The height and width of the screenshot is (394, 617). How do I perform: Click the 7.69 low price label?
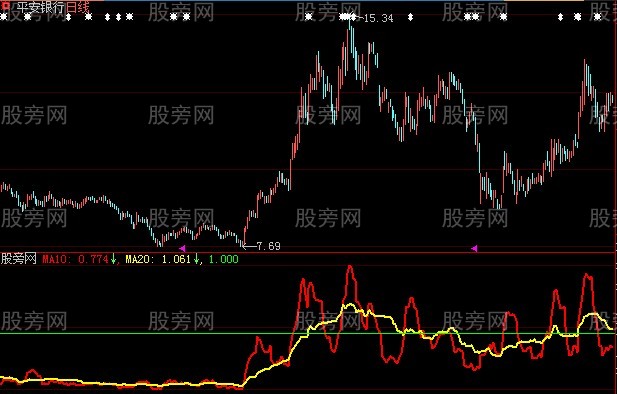(268, 246)
